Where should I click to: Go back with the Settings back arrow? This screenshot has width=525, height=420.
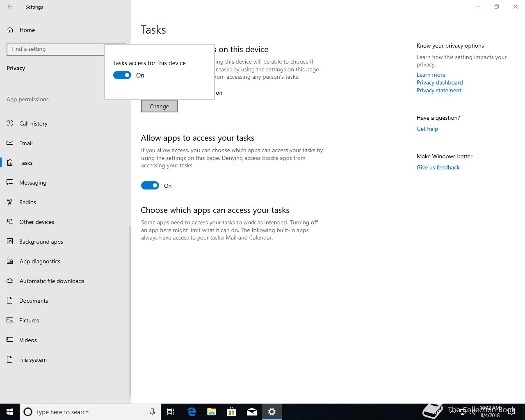(x=10, y=7)
